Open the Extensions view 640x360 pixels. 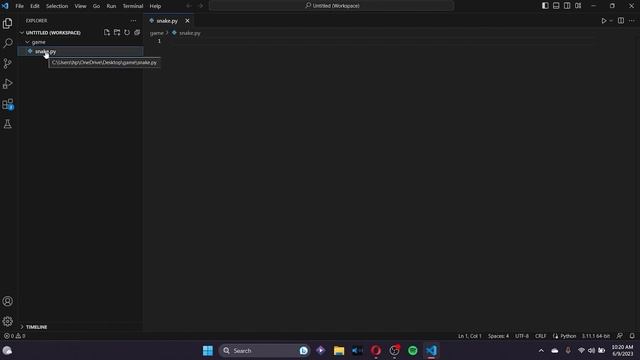pos(7,104)
